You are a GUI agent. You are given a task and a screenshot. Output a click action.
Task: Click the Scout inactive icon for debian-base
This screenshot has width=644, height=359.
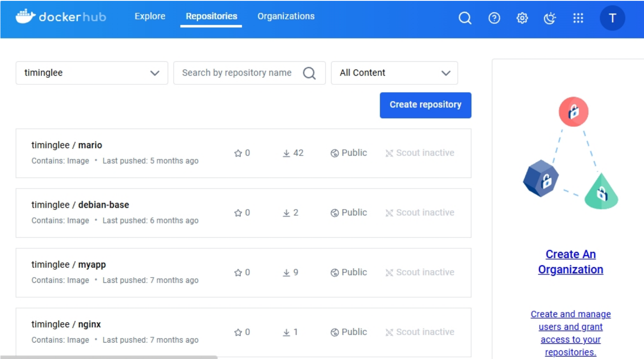[x=389, y=213]
